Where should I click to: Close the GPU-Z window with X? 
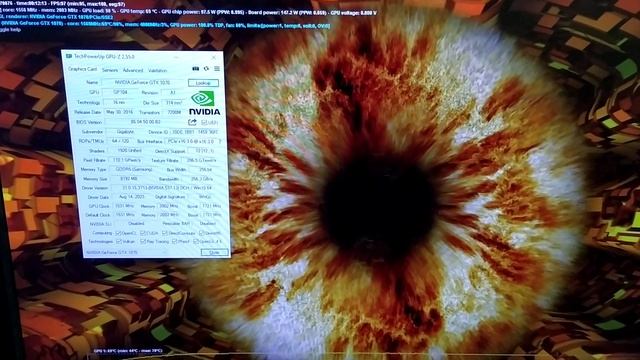(x=213, y=57)
